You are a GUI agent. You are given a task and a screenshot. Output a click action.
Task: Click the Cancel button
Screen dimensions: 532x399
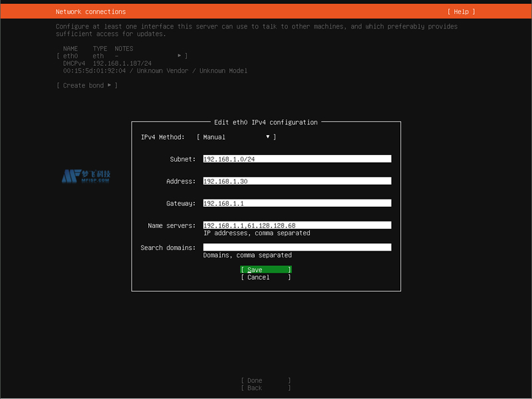click(265, 277)
